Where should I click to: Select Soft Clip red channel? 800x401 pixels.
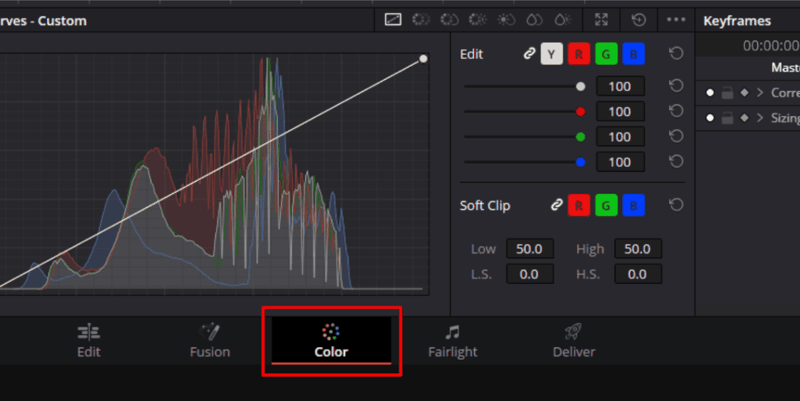(x=579, y=206)
